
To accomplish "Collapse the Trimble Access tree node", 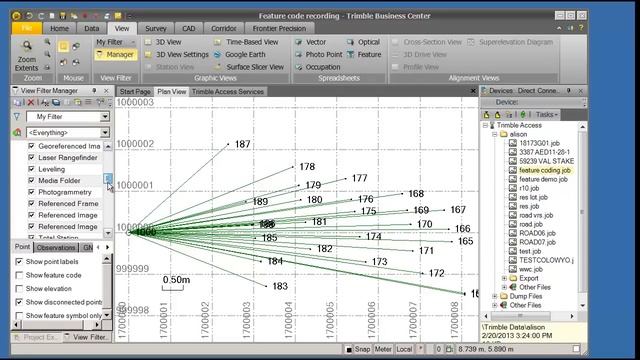I will point(485,125).
